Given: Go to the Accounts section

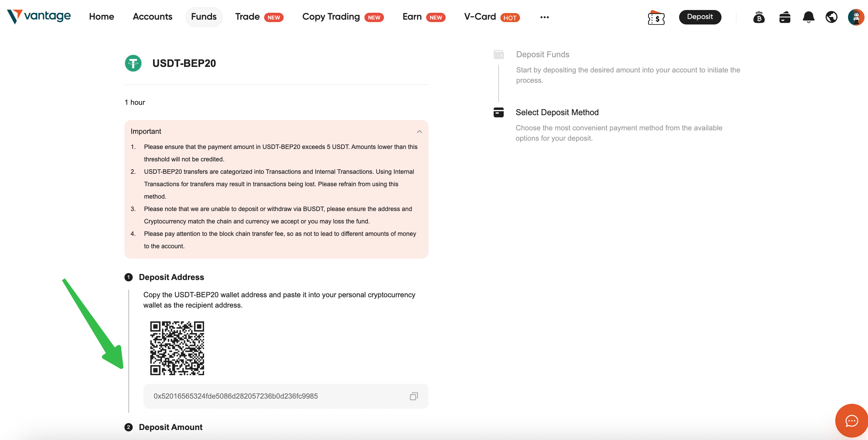Looking at the screenshot, I should pyautogui.click(x=152, y=17).
